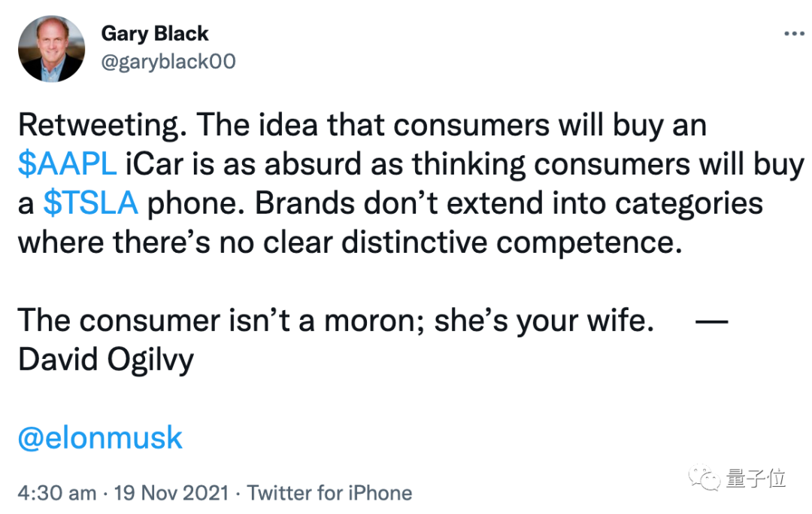Open the three-dot more options menu
Image resolution: width=812 pixels, height=514 pixels.
793,35
